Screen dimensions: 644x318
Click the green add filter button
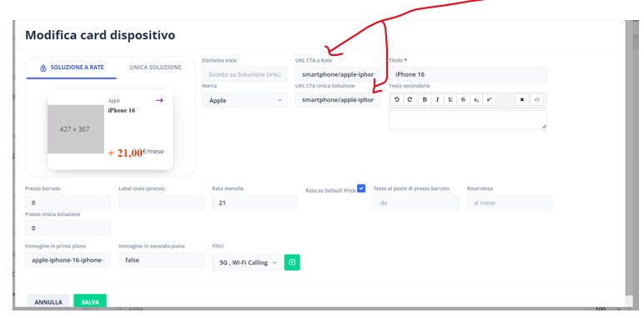pos(292,262)
